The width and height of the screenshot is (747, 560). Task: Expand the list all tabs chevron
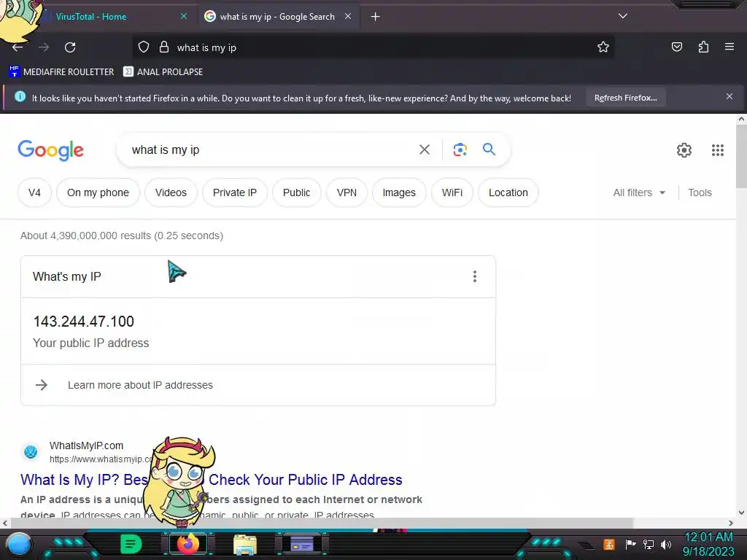623,16
